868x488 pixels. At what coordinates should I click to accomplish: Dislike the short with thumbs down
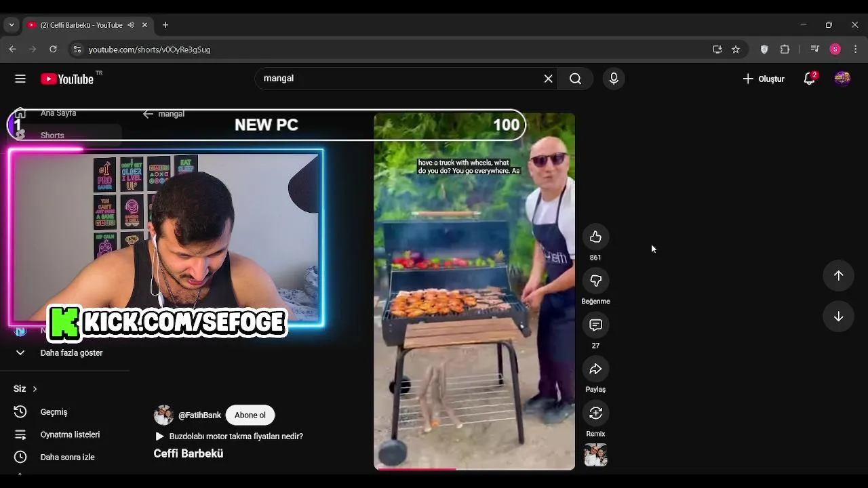coord(595,281)
